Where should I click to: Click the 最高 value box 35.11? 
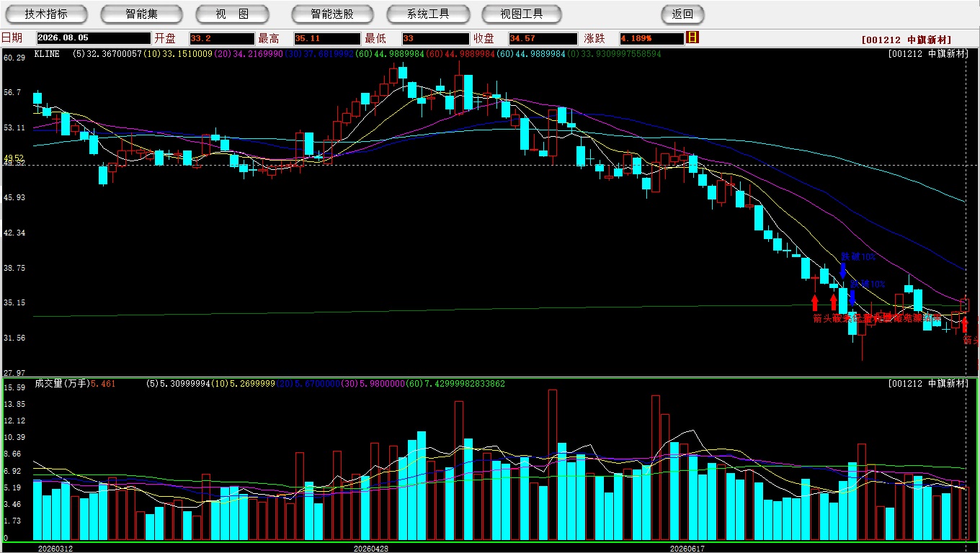pyautogui.click(x=327, y=38)
